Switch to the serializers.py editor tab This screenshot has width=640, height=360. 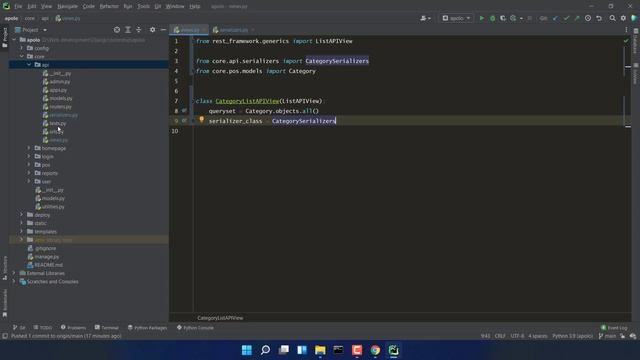coord(233,30)
